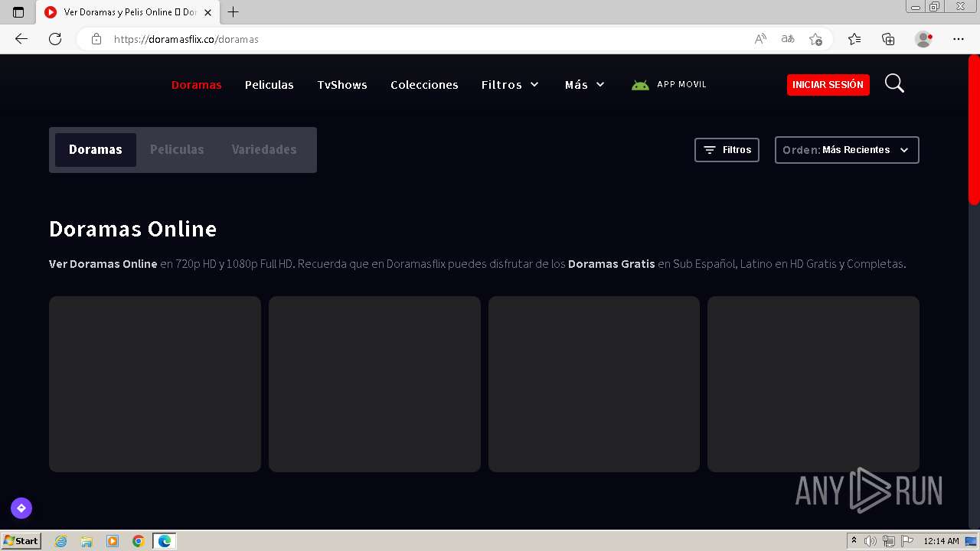Screen dimensions: 980x551
Task: Click the network tray icon
Action: [888, 541]
